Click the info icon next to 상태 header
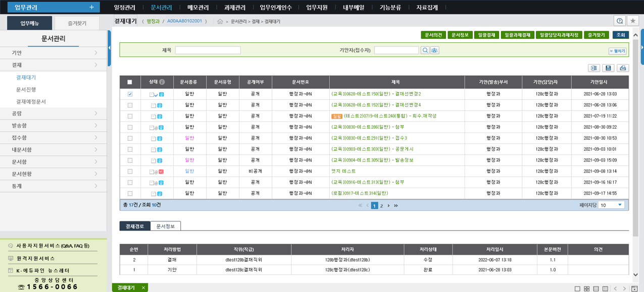This screenshot has height=292, width=644. click(x=162, y=82)
